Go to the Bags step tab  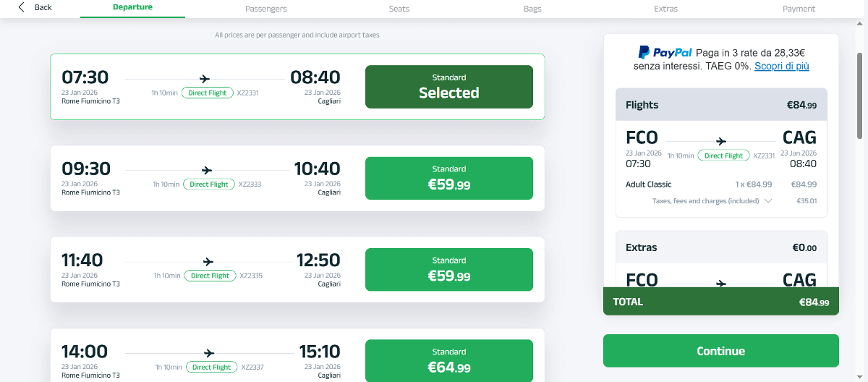click(532, 9)
